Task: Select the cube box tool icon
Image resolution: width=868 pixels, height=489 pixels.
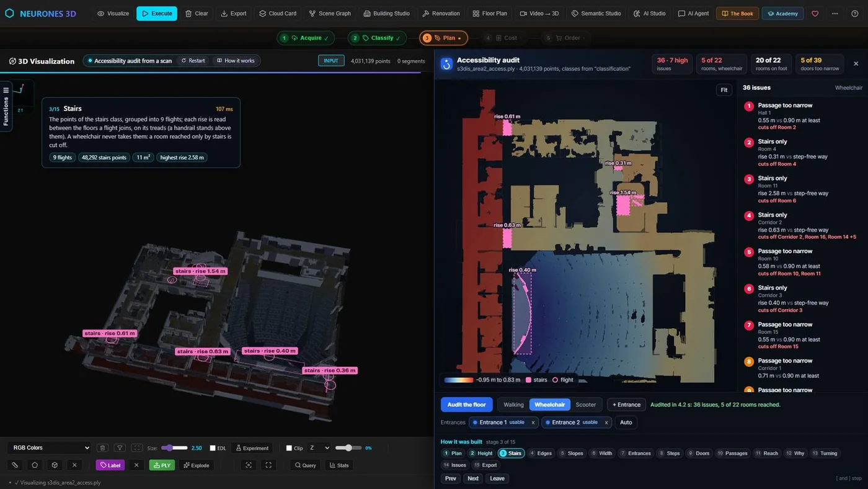Action: point(55,465)
